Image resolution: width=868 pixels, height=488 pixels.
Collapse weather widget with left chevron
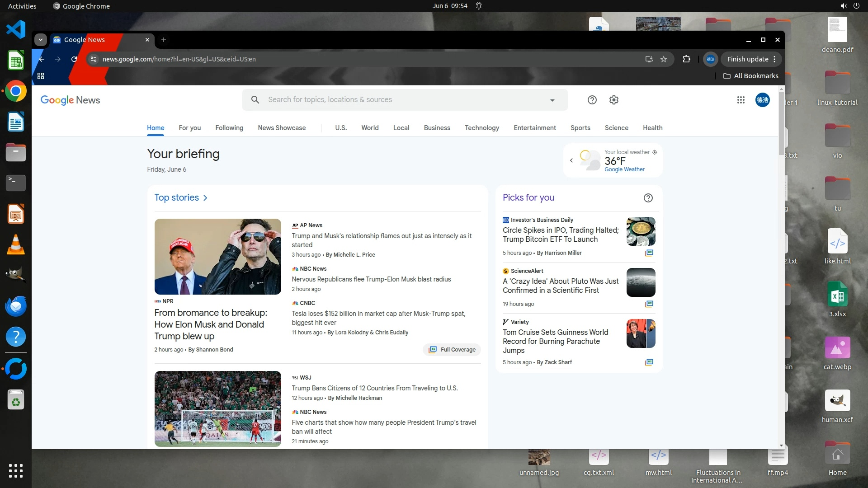[571, 160]
